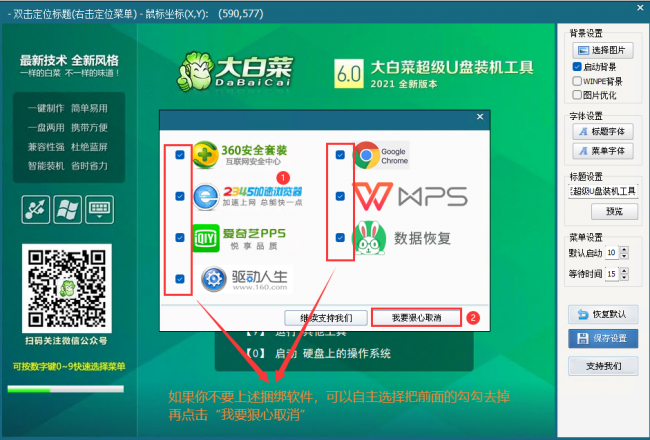Click the 扫码关注微信公众号 caption
The width and height of the screenshot is (650, 440).
[x=66, y=341]
